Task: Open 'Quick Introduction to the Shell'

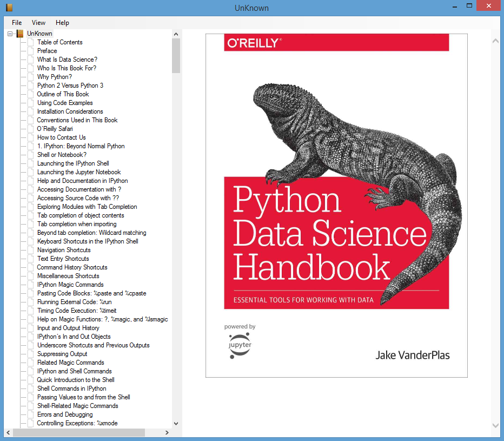Action: (76, 380)
